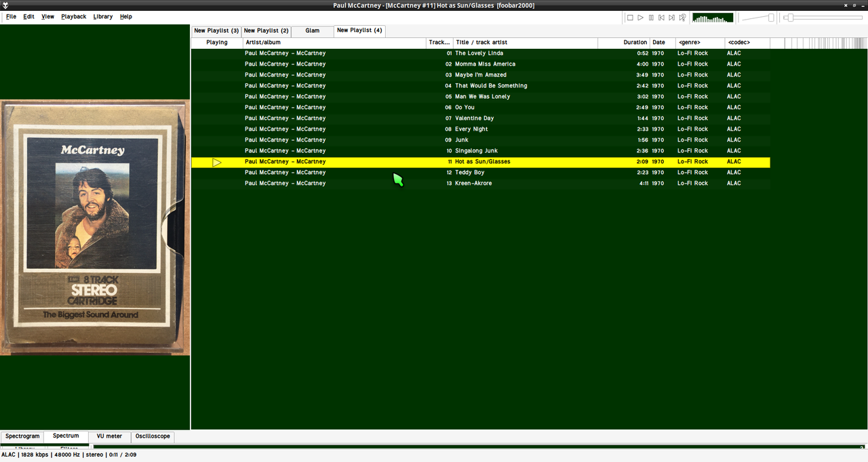Viewport: 868px width, 462px height.
Task: Skip to the next track
Action: [x=672, y=18]
